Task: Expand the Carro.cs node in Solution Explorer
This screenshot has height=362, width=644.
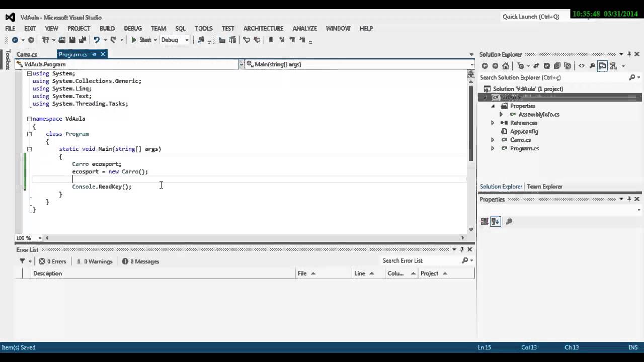Action: pyautogui.click(x=493, y=140)
